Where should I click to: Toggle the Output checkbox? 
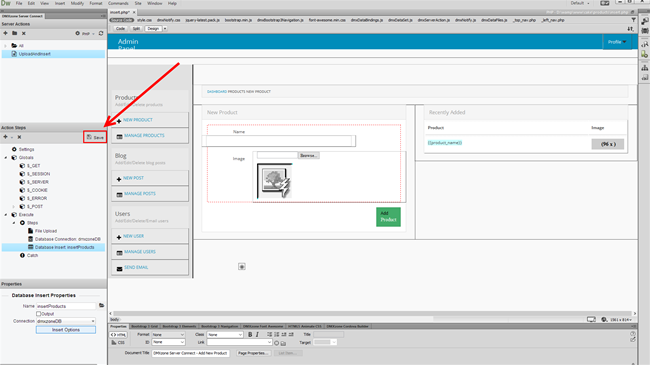click(x=39, y=314)
